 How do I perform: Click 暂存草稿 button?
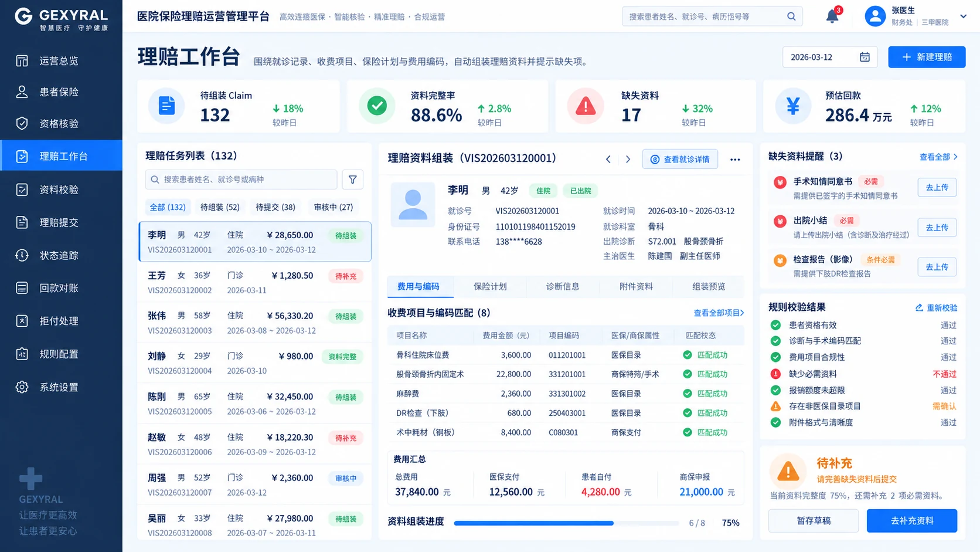pyautogui.click(x=814, y=520)
